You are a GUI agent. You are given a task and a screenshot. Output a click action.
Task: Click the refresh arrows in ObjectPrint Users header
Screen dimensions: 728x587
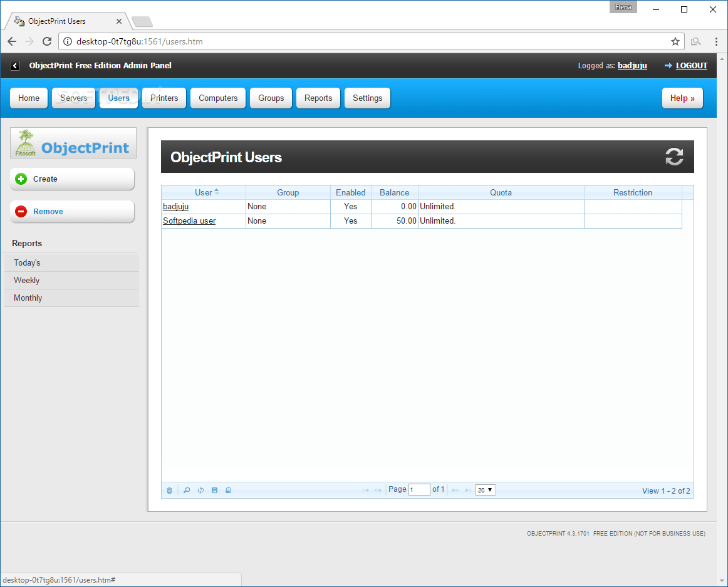pyautogui.click(x=674, y=157)
